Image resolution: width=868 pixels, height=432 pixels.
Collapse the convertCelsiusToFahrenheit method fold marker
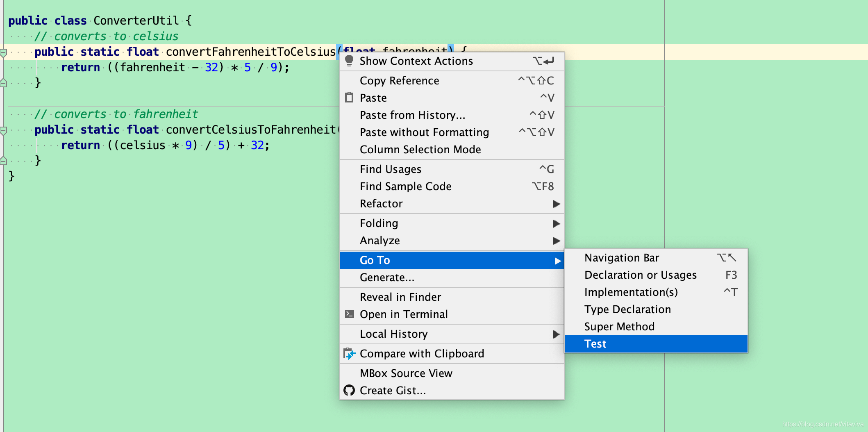(3, 130)
